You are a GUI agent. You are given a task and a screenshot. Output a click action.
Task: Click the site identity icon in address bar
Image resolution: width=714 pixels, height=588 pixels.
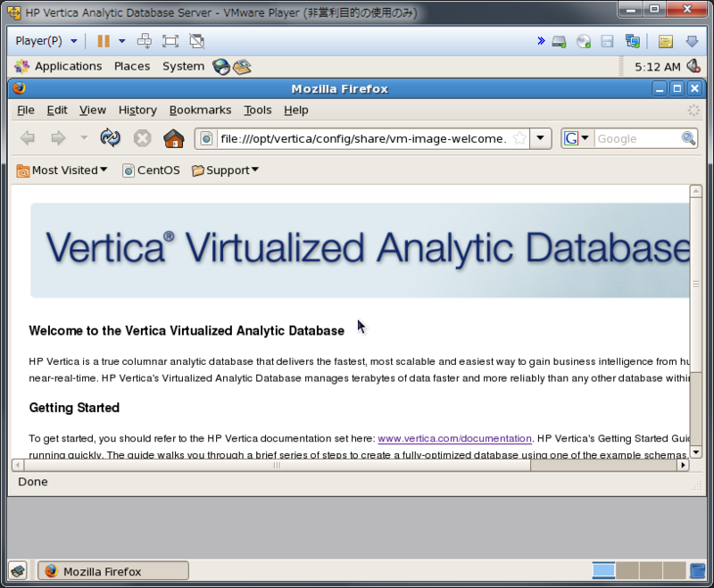coord(206,138)
